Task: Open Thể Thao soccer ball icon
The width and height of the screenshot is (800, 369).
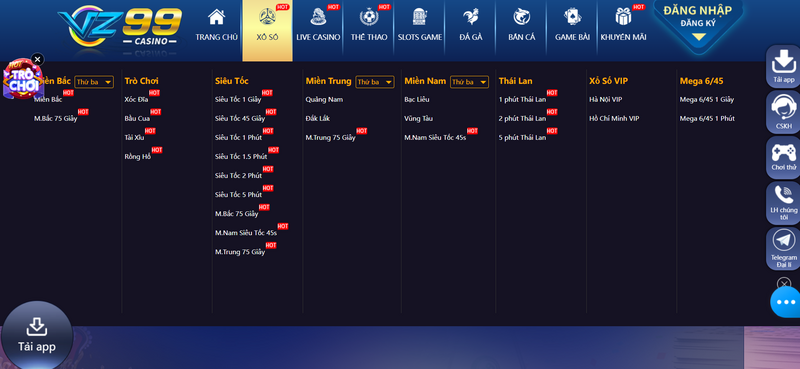Action: 368,17
